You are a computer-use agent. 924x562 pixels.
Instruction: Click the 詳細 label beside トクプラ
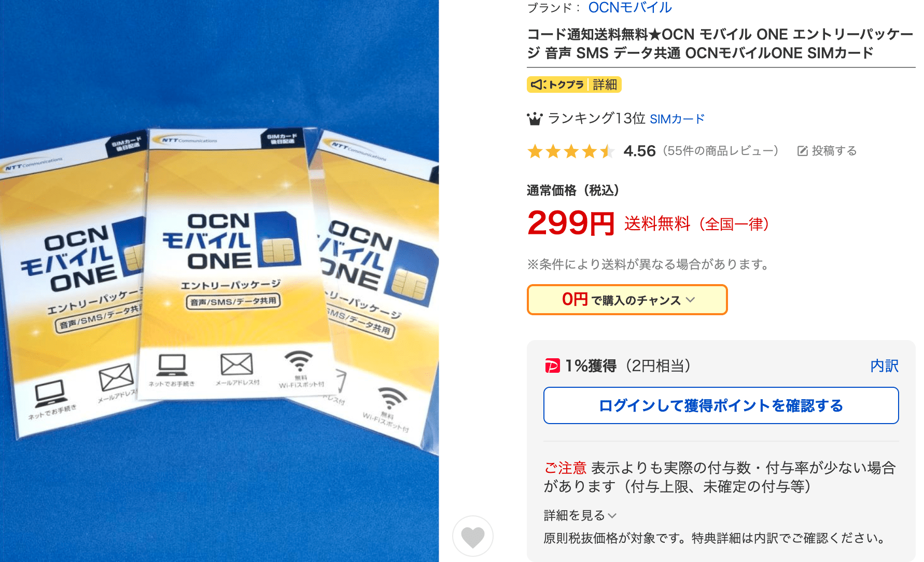tap(605, 85)
